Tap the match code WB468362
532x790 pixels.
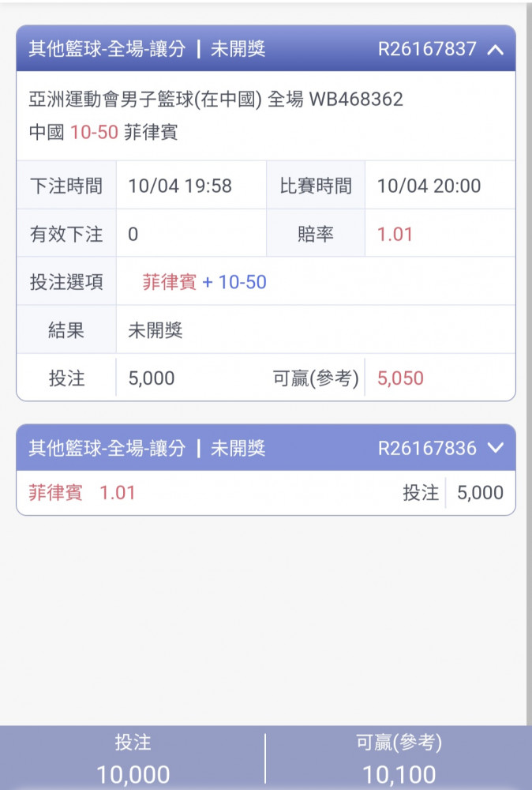pyautogui.click(x=356, y=100)
